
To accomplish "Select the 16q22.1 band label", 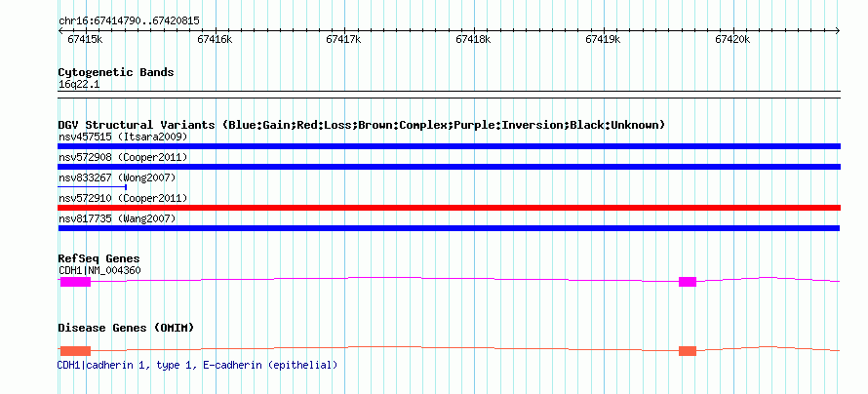I will tap(79, 85).
